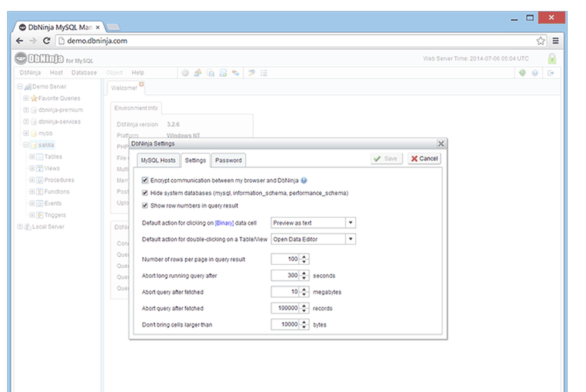
Task: Click the Save button
Action: click(386, 158)
